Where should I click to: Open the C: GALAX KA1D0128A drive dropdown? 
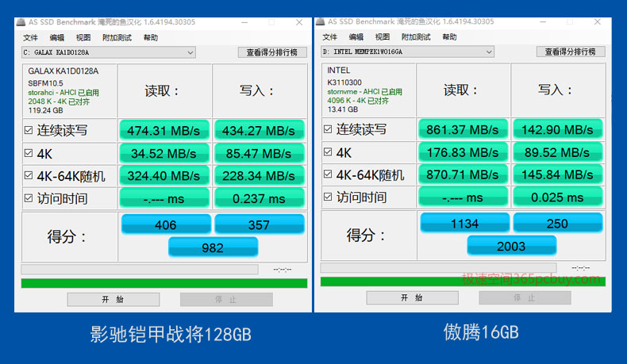(109, 52)
